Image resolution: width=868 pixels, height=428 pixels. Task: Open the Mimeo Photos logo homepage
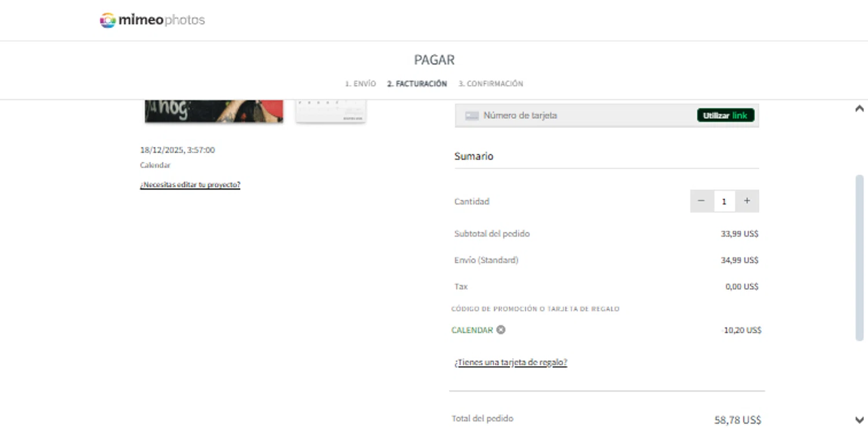click(x=152, y=20)
